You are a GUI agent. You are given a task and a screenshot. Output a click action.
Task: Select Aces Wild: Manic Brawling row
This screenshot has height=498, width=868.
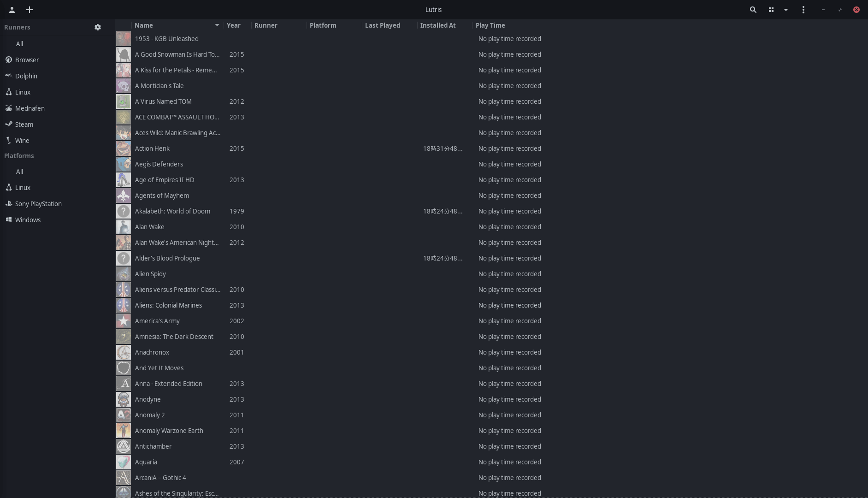pyautogui.click(x=491, y=133)
